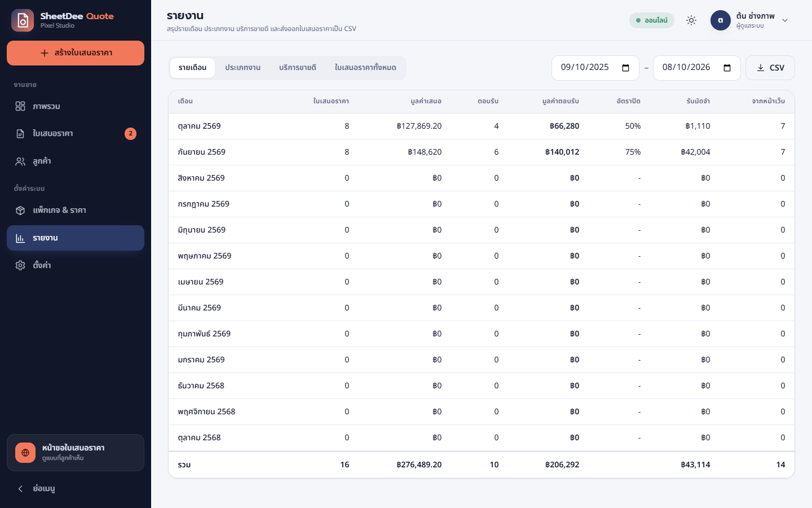The width and height of the screenshot is (812, 508).
Task: Open the ตั้งค่า gear icon
Action: 20,265
